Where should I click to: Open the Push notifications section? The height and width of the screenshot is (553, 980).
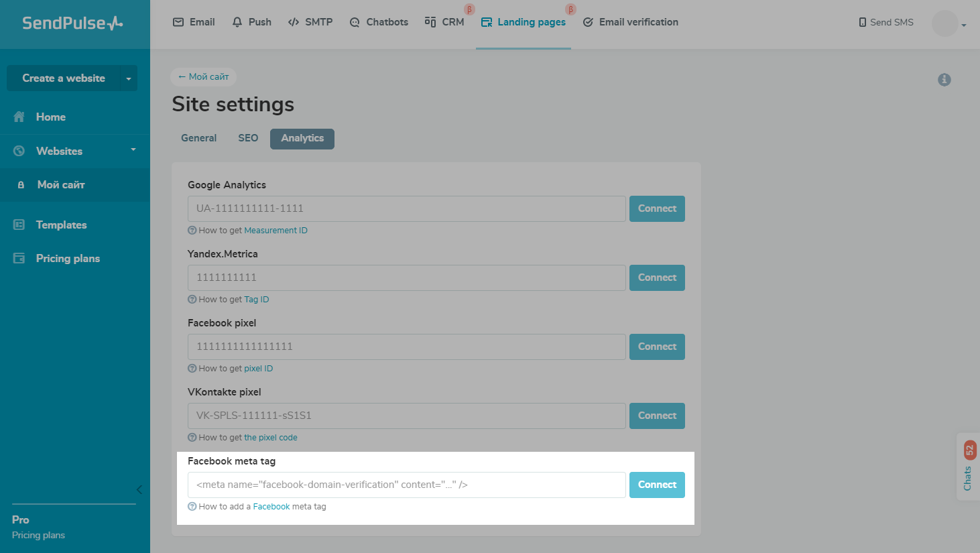(251, 22)
